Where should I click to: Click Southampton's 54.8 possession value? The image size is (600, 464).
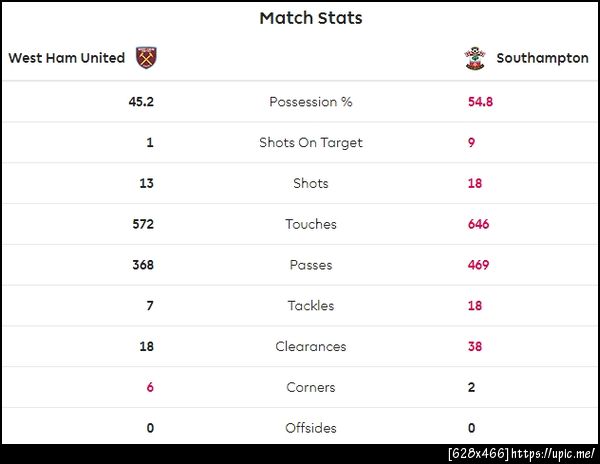coord(480,102)
